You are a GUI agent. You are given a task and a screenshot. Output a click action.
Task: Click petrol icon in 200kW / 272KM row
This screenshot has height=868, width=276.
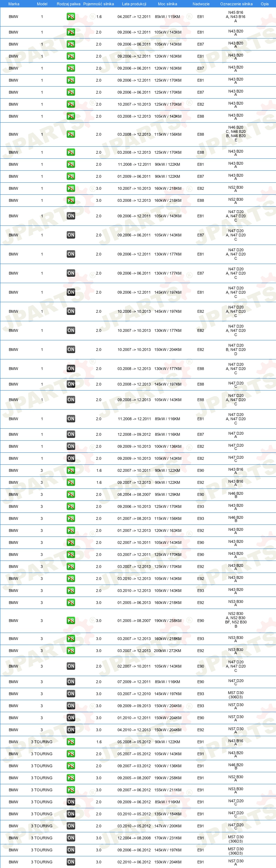tap(71, 651)
